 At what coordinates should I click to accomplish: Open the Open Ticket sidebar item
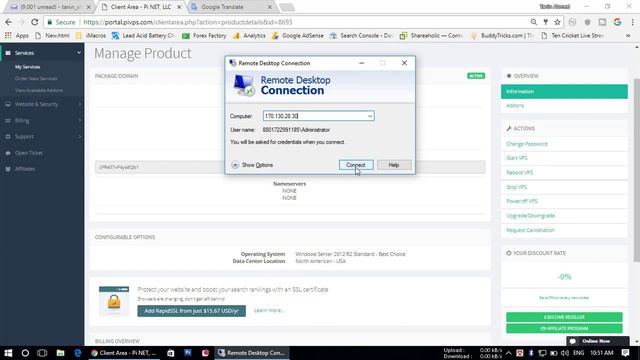point(29,153)
